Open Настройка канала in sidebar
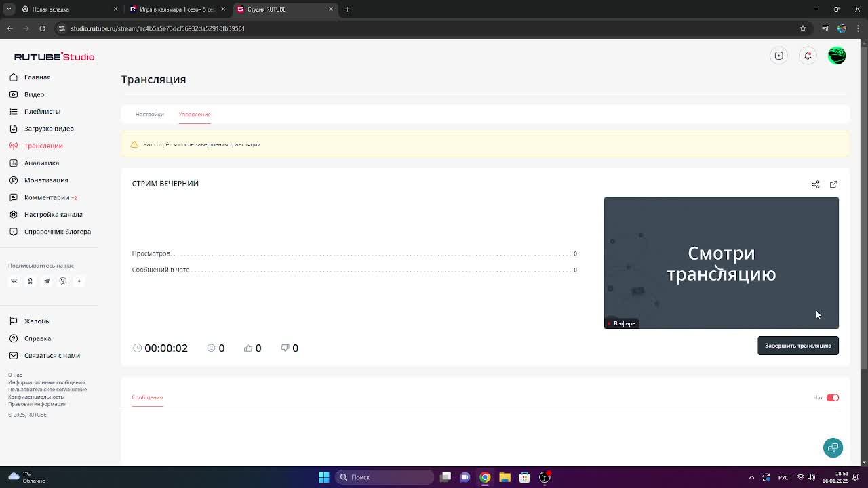 (53, 214)
